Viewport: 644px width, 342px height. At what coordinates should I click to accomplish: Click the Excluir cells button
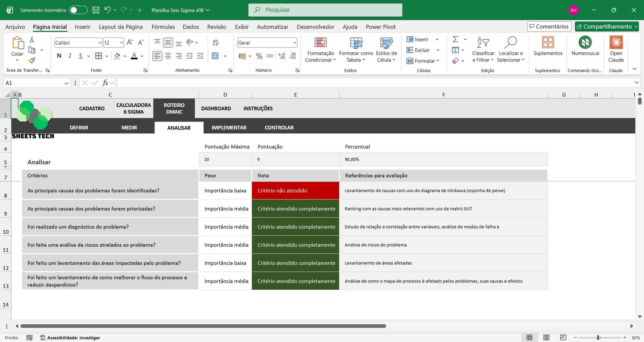pos(418,50)
